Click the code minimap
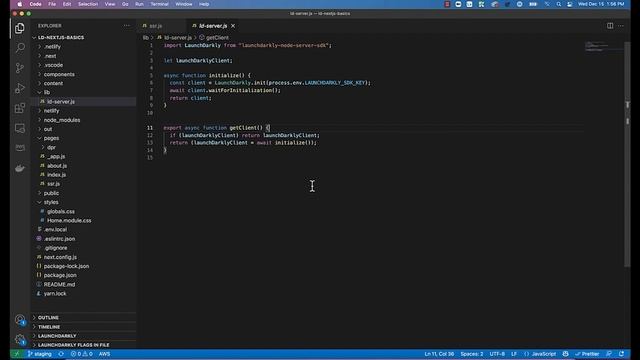 pyautogui.click(x=603, y=46)
